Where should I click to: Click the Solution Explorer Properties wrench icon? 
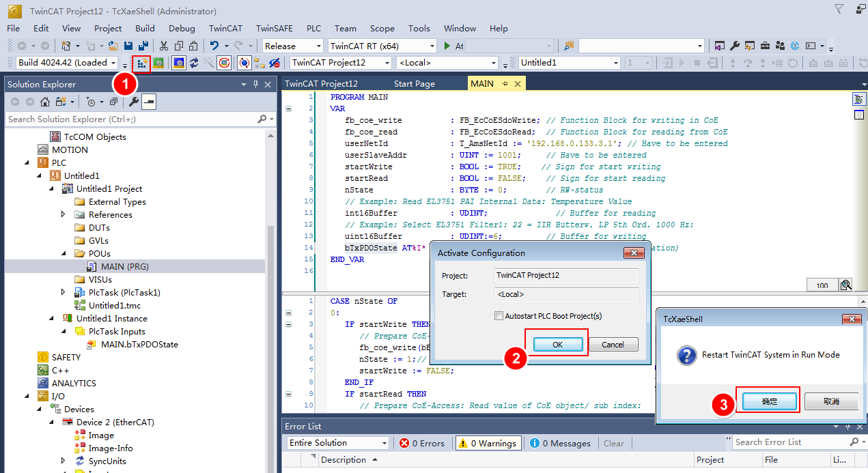click(134, 102)
